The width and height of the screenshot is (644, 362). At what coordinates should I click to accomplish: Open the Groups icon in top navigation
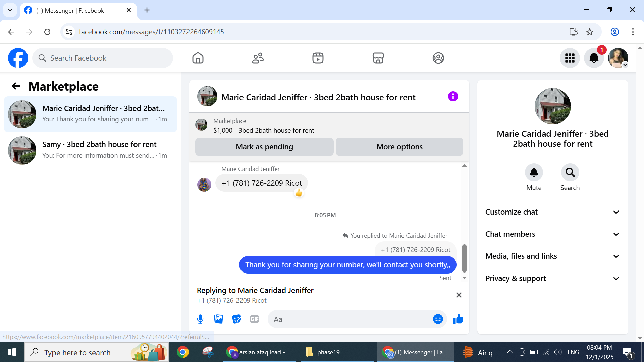(438, 58)
